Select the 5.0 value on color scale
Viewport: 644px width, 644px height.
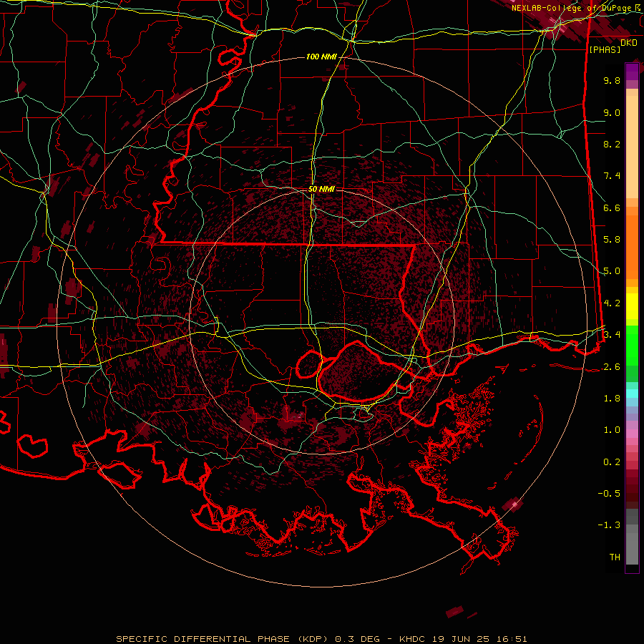[612, 271]
